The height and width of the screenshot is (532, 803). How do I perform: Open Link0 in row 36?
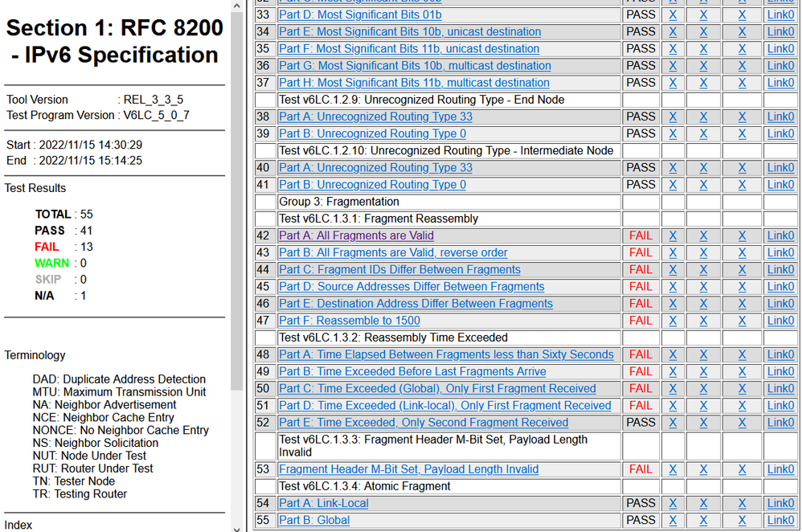780,66
